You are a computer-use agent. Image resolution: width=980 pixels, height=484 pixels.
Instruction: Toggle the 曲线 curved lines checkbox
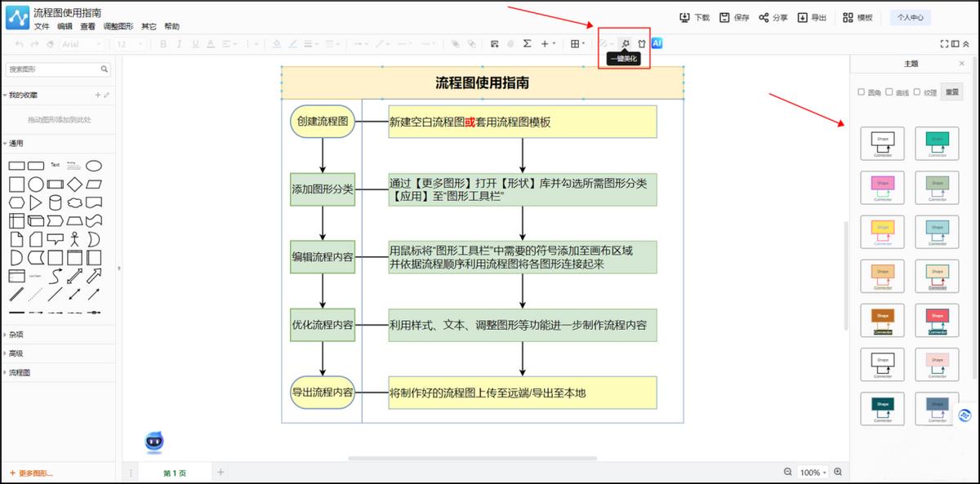coord(889,92)
